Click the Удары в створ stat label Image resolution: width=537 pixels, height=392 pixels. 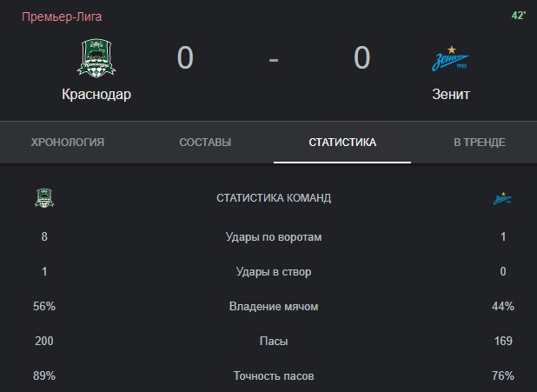(274, 271)
